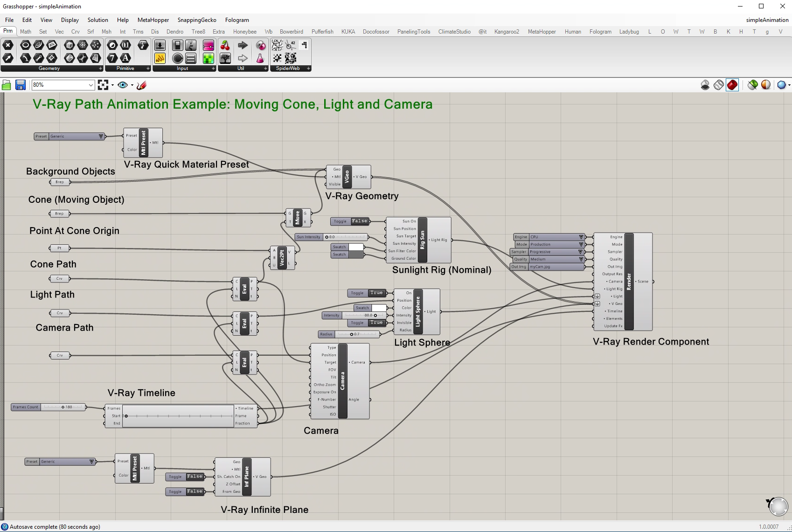Screen dimensions: 792x532
Task: Switch to the Ladybug tab
Action: 629,32
